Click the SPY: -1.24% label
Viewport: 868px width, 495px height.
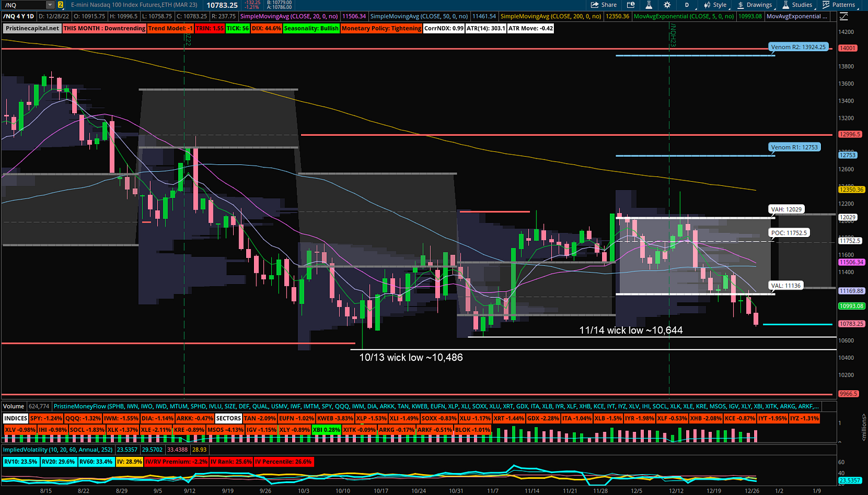point(47,418)
